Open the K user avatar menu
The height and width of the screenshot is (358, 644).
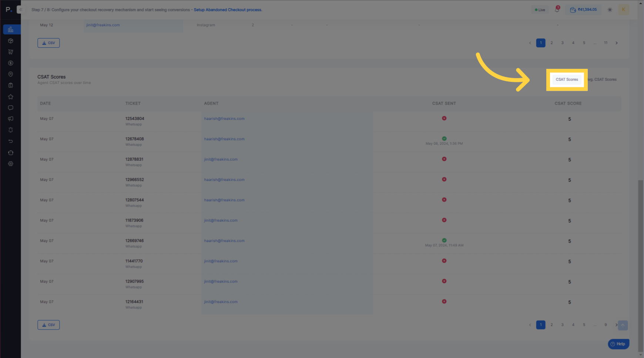pyautogui.click(x=624, y=10)
